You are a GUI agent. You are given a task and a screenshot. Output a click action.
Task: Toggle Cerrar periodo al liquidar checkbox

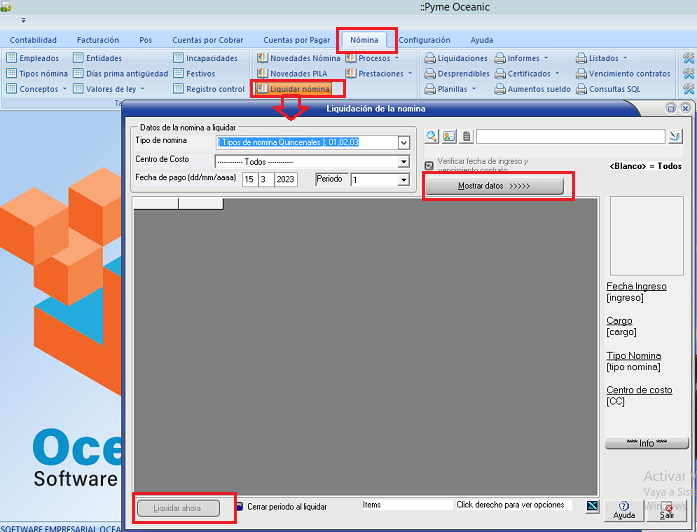(x=240, y=506)
